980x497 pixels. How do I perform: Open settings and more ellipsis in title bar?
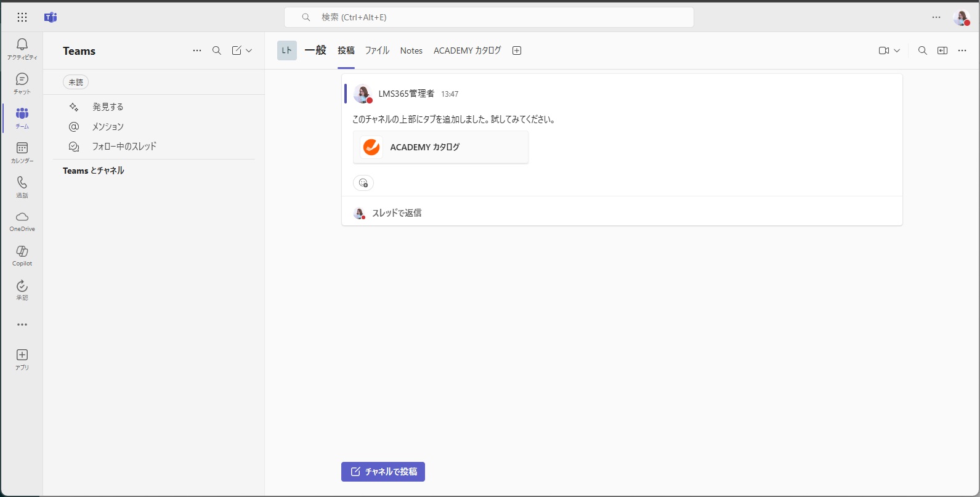click(936, 17)
